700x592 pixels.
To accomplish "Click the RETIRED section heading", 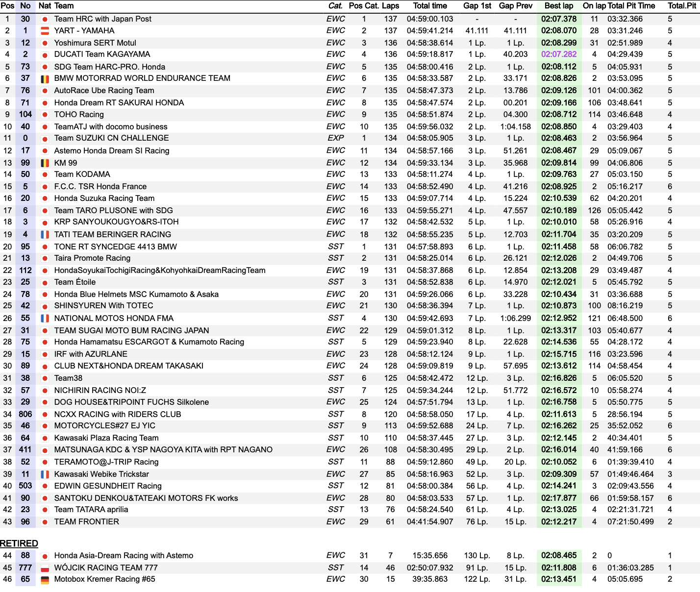I will click(19, 543).
